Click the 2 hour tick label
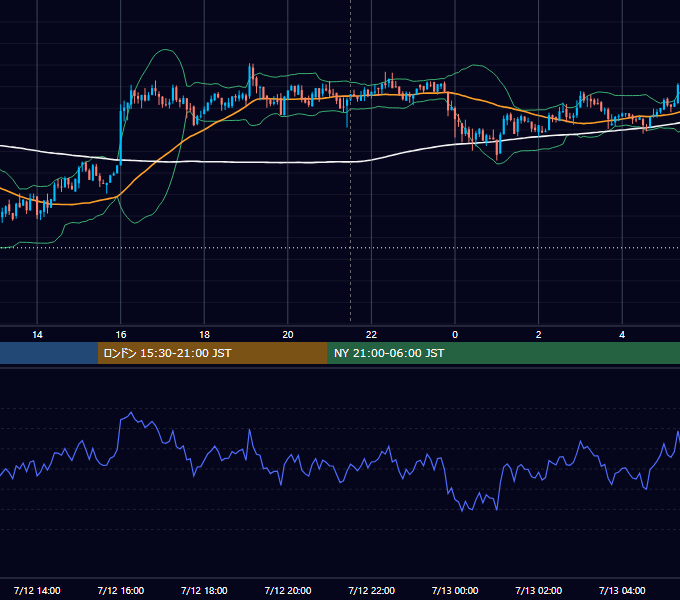Viewport: 680px width, 600px height. pos(539,335)
